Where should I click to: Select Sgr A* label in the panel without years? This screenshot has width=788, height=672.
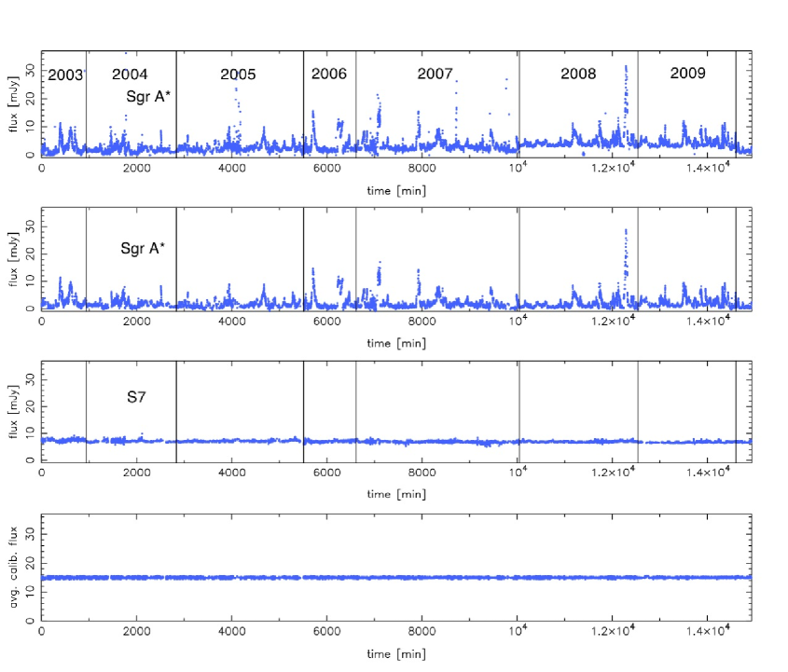[143, 248]
